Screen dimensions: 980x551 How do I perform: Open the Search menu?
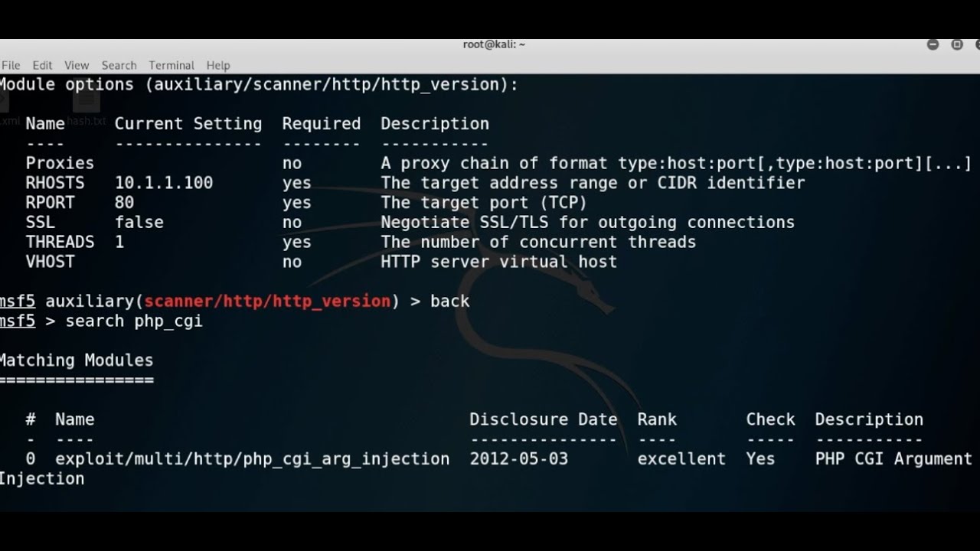[119, 66]
